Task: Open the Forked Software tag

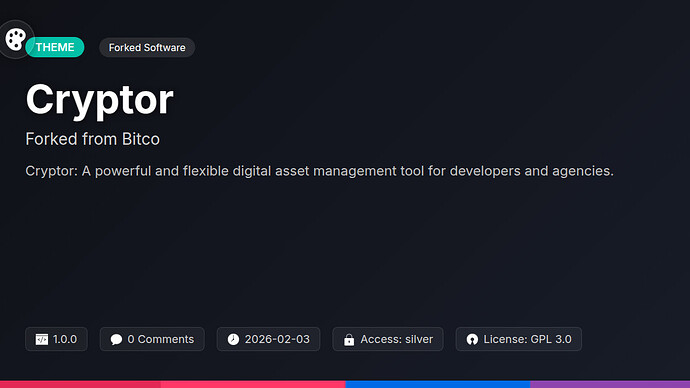Action: coord(147,48)
